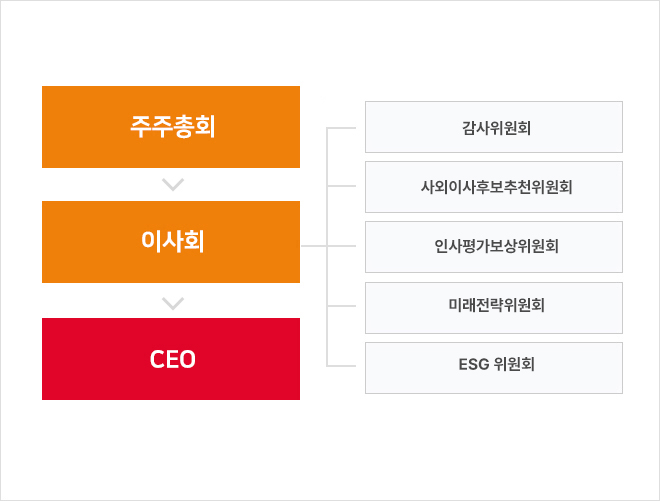Open the 미래전략위원회 box
This screenshot has width=660, height=501.
[494, 307]
